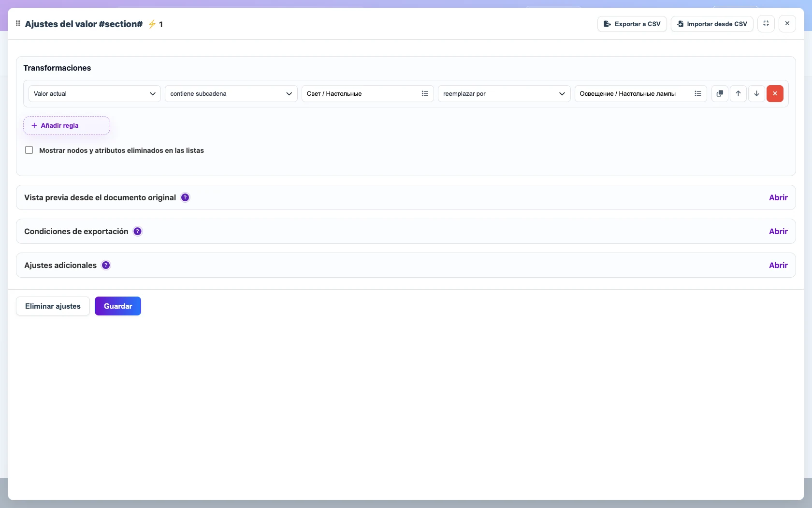Move the rule down

(756, 94)
